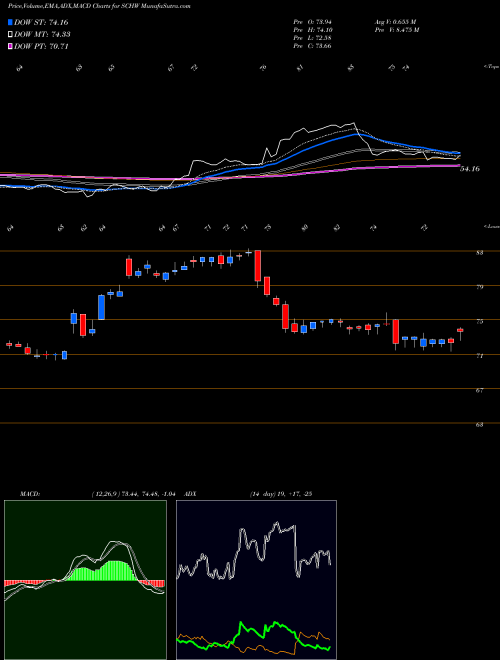Select the Pre O: 73.94 value

[312, 22]
